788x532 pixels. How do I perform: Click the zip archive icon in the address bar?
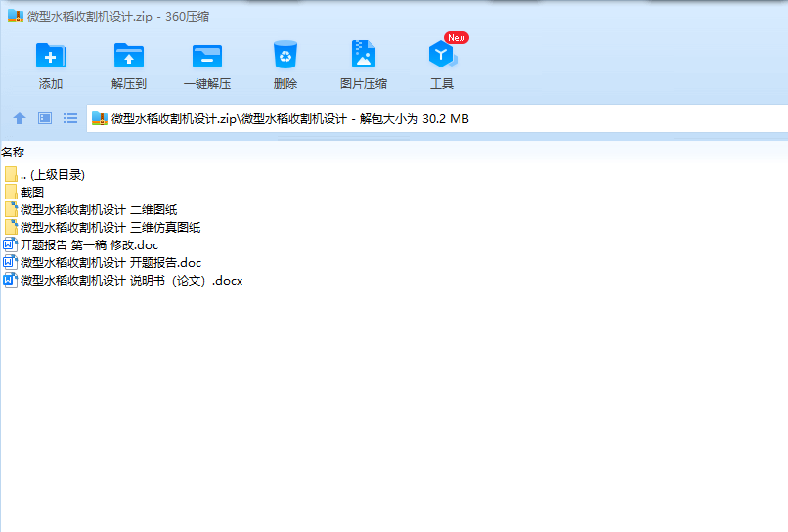click(100, 118)
